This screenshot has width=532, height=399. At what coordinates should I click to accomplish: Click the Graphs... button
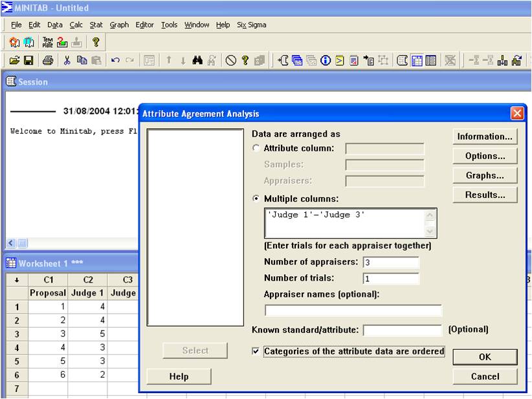tap(485, 175)
